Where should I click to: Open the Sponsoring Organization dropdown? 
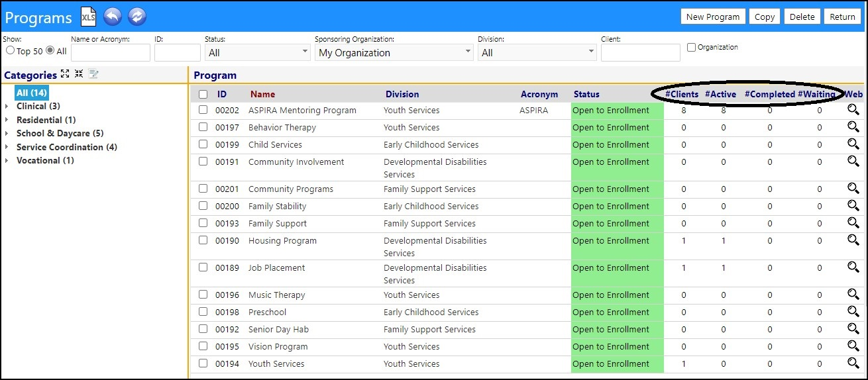tap(394, 52)
